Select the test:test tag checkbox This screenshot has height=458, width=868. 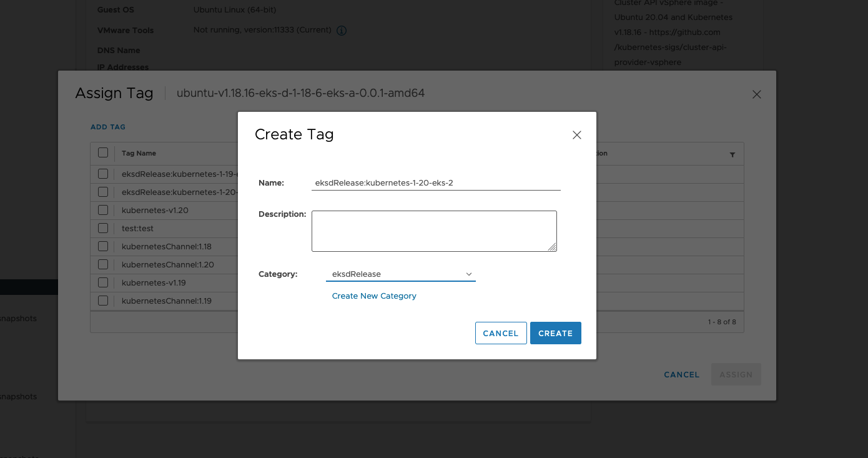point(103,228)
